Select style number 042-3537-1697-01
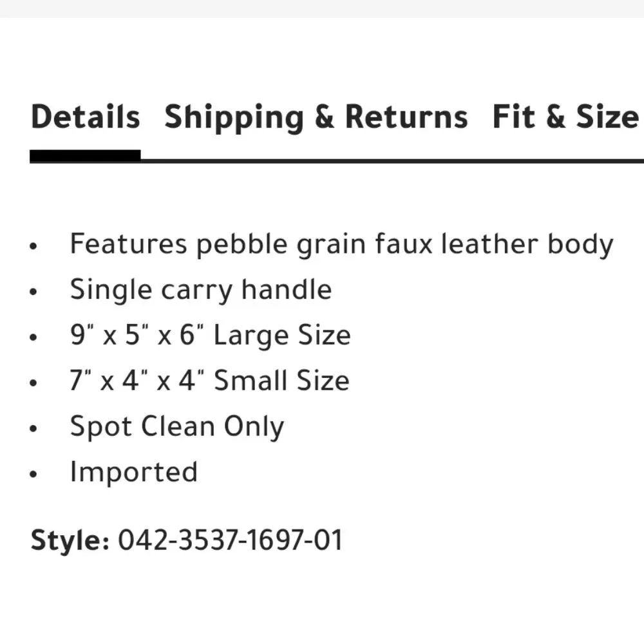 (230, 540)
